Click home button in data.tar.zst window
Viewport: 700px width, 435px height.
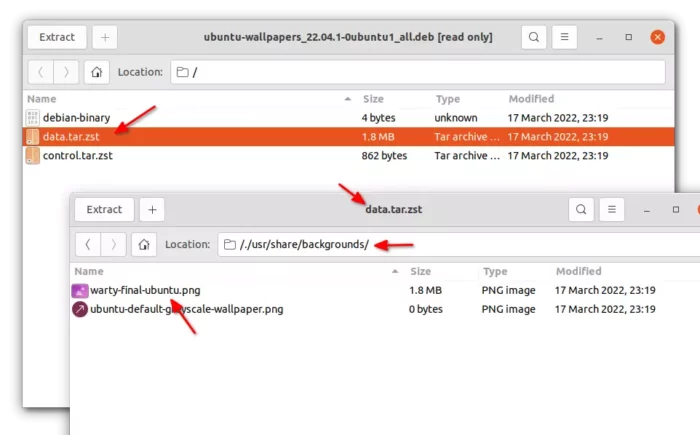[x=144, y=244]
